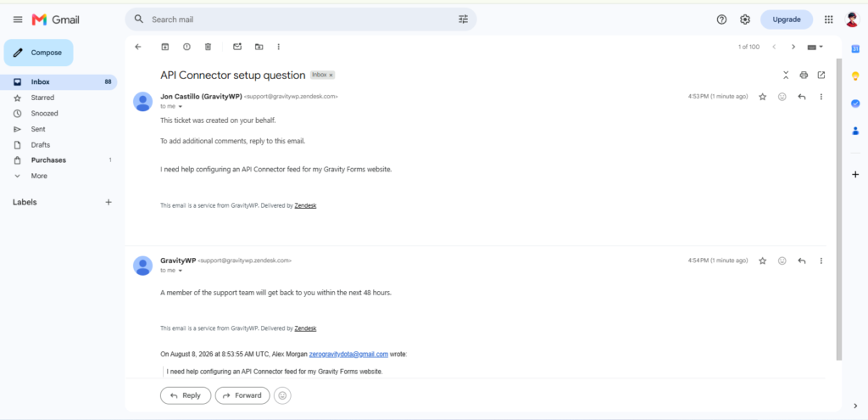The image size is (868, 420).
Task: Open the Google apps grid
Action: [x=829, y=20]
